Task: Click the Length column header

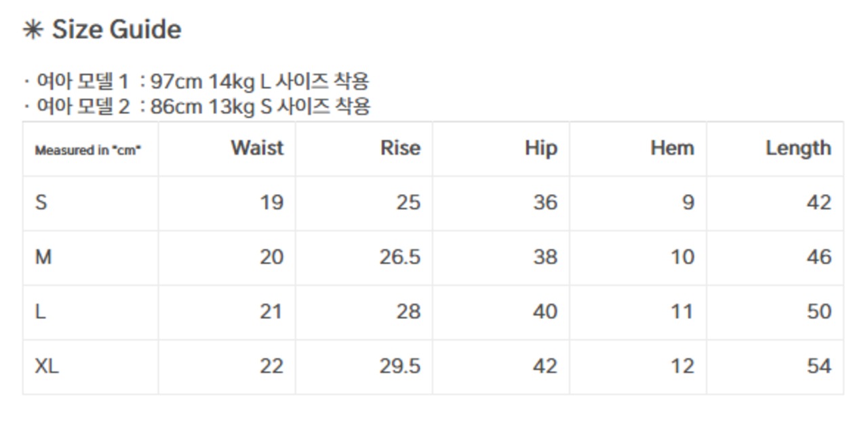Action: click(798, 149)
